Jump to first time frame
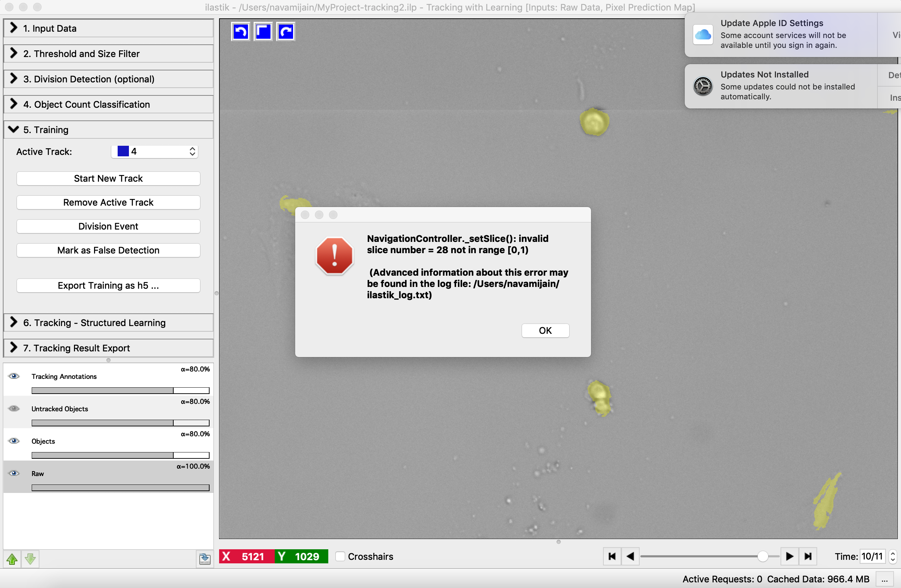The height and width of the screenshot is (588, 901). click(612, 556)
